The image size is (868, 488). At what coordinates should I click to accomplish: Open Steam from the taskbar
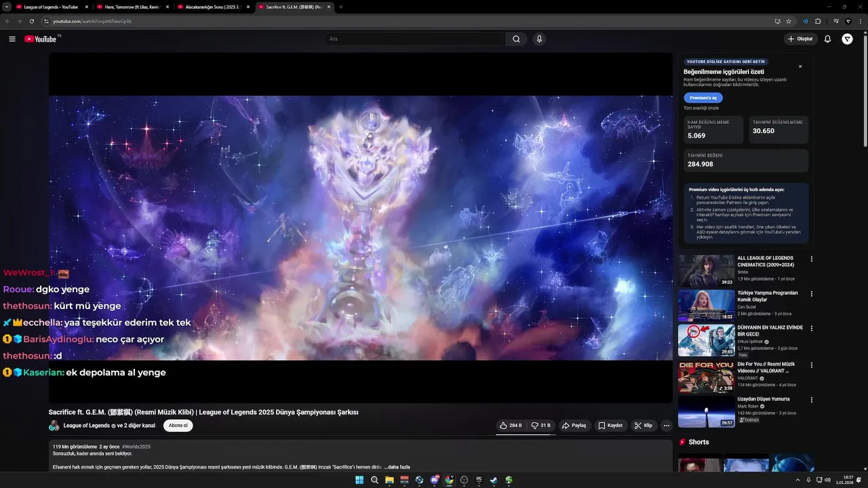coord(494,480)
